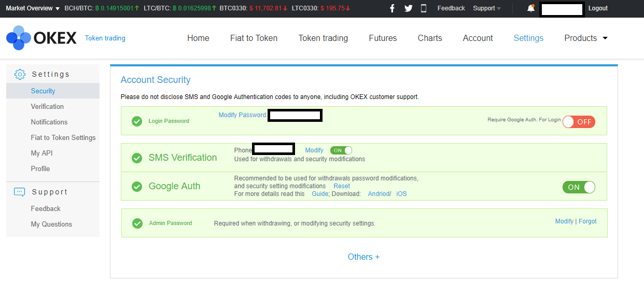Click the SMS Verification label
Image resolution: width=644 pixels, height=281 pixels.
pyautogui.click(x=183, y=158)
